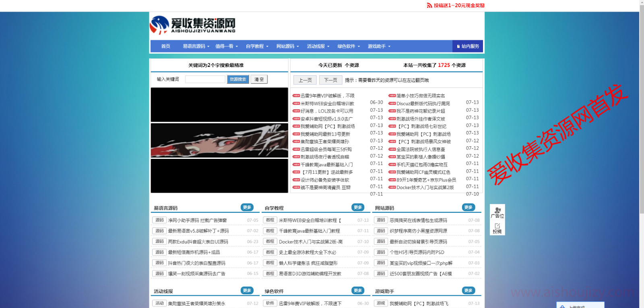Open 网站源码 menu in navigation bar
Screen dimensions: 644x308
[287, 46]
